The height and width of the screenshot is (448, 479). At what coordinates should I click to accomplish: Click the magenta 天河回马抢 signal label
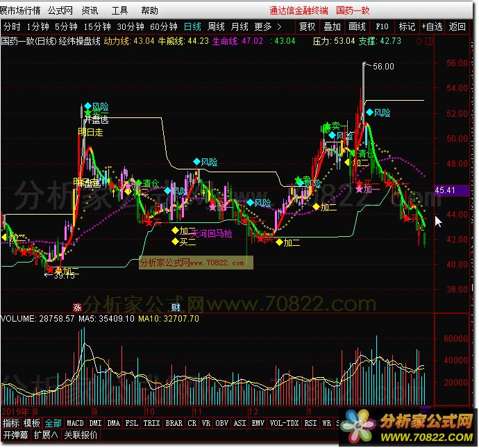pyautogui.click(x=211, y=234)
